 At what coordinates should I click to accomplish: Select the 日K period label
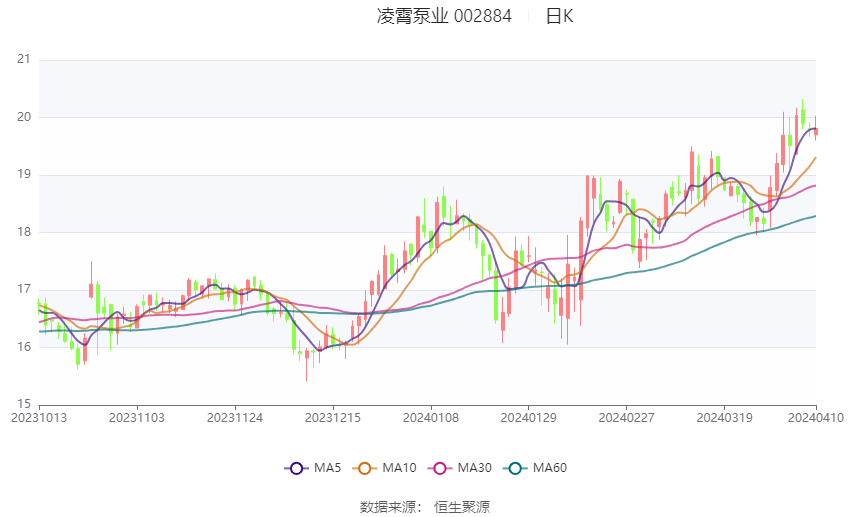(x=559, y=16)
